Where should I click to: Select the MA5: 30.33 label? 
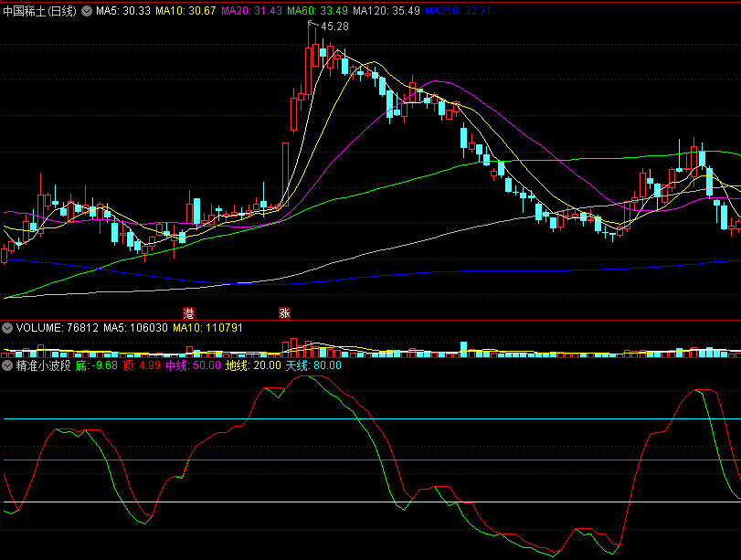tap(123, 11)
